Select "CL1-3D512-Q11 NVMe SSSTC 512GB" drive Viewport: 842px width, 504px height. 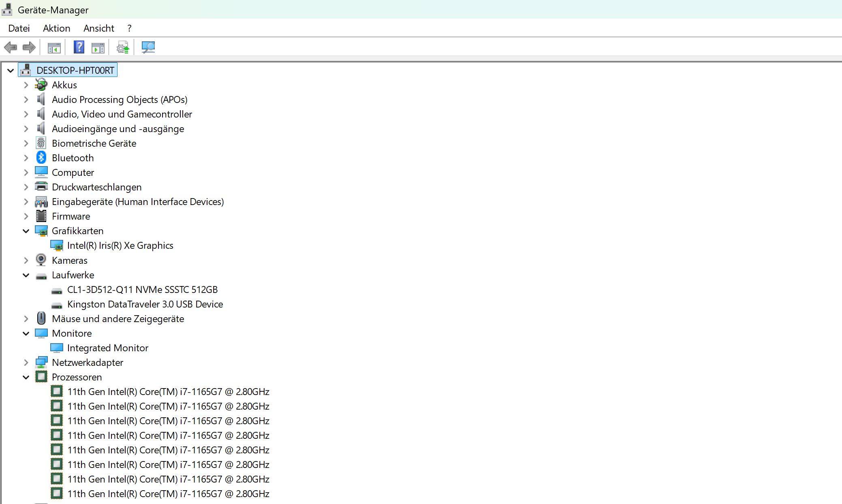143,290
